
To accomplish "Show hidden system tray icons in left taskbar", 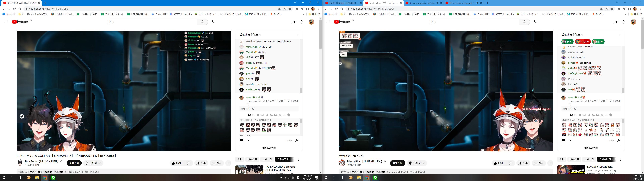I will coord(281,178).
